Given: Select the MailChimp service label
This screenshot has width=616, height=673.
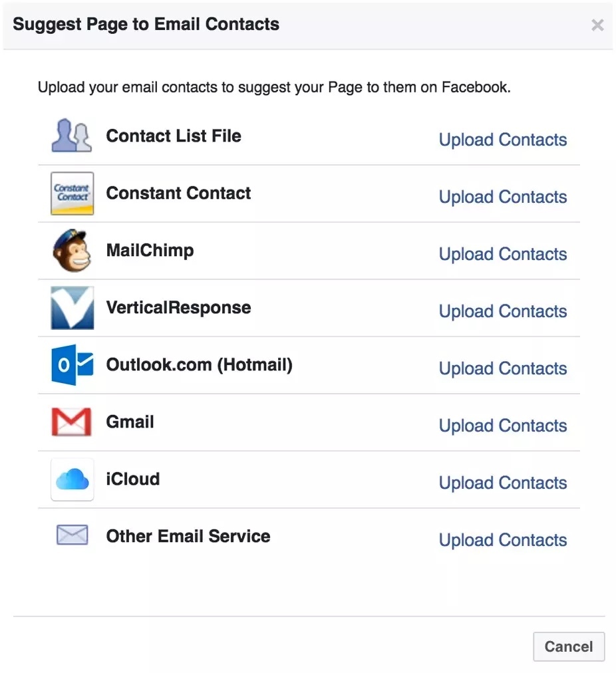Looking at the screenshot, I should [x=150, y=251].
